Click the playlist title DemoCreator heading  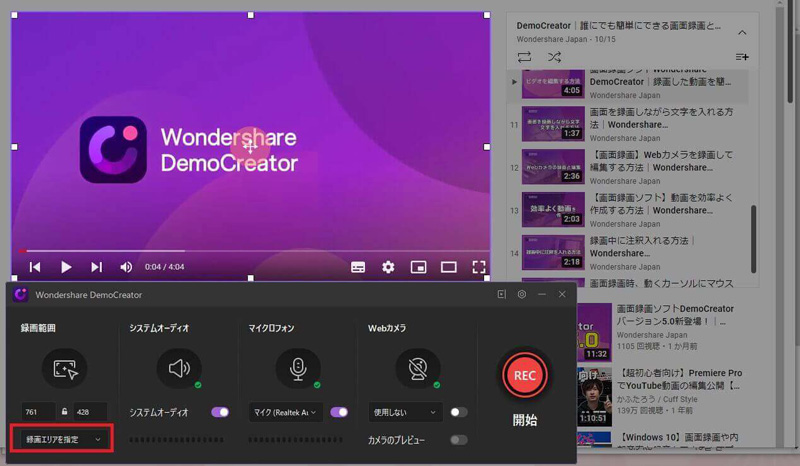(618, 26)
